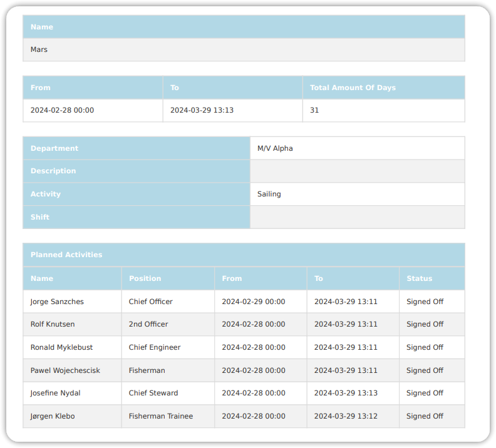Click Jørgen Klebo's Signed Off status

click(x=425, y=416)
